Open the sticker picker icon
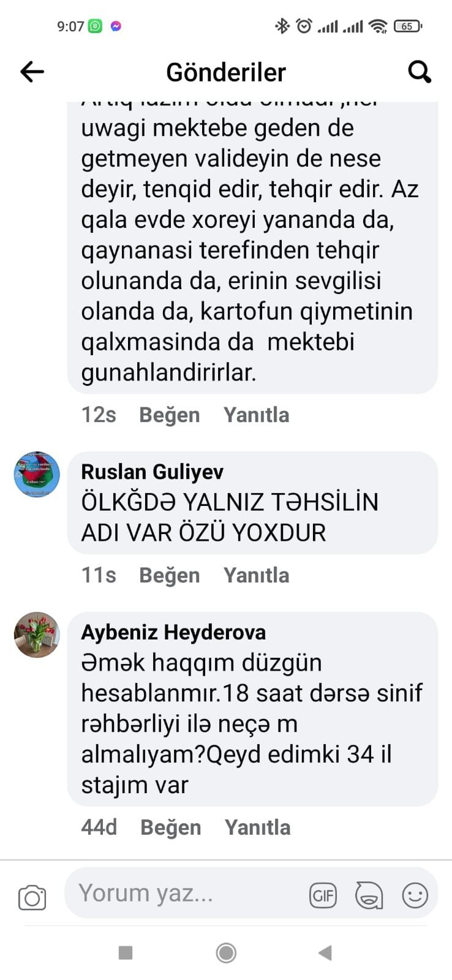This screenshot has width=452, height=980. 369,895
